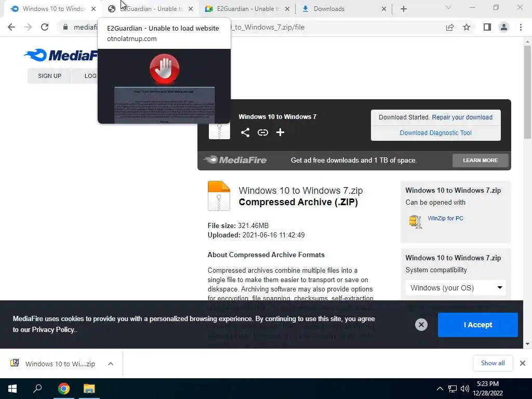Image resolution: width=532 pixels, height=399 pixels.
Task: Click the share icon for the file
Action: point(245,132)
